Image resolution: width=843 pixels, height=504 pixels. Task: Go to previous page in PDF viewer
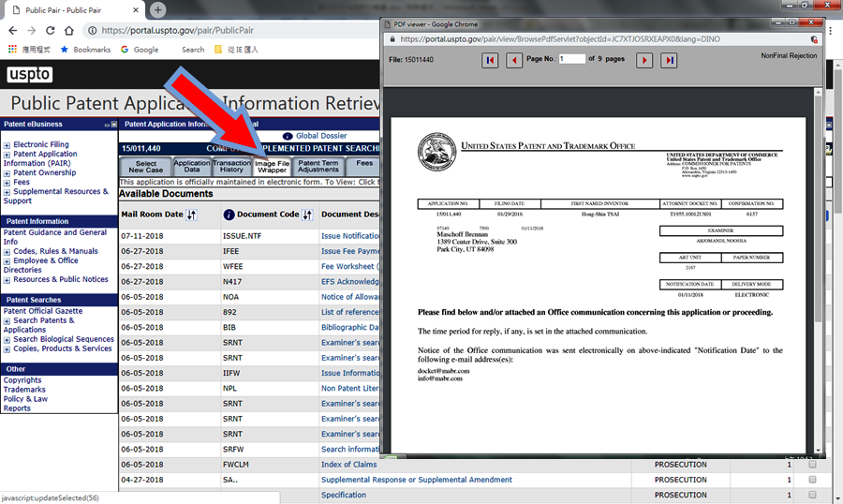[x=514, y=60]
